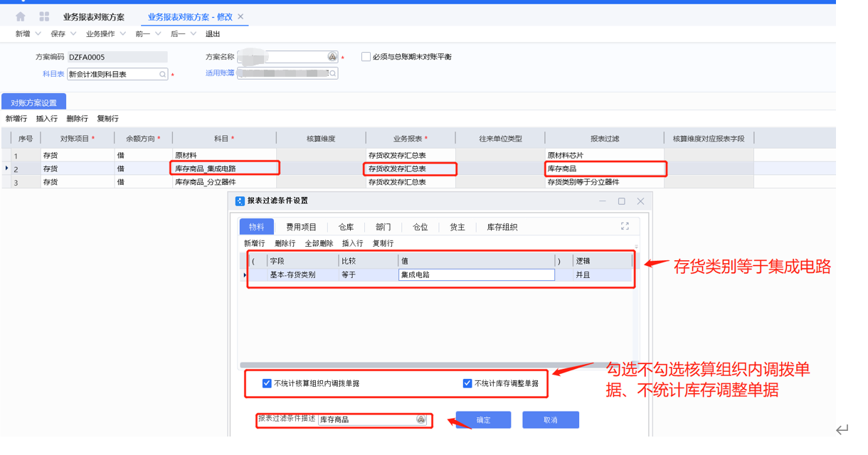The image size is (868, 455).
Task: Open the app grid menu icon
Action: point(44,16)
